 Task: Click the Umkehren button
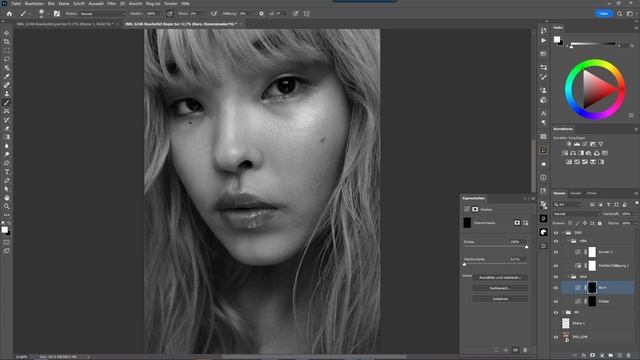pos(500,299)
